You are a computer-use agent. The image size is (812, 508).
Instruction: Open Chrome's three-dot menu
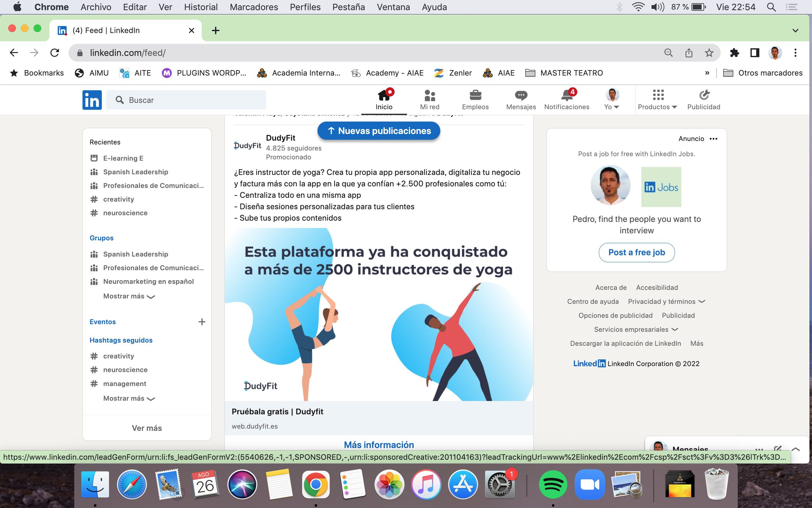click(x=795, y=53)
